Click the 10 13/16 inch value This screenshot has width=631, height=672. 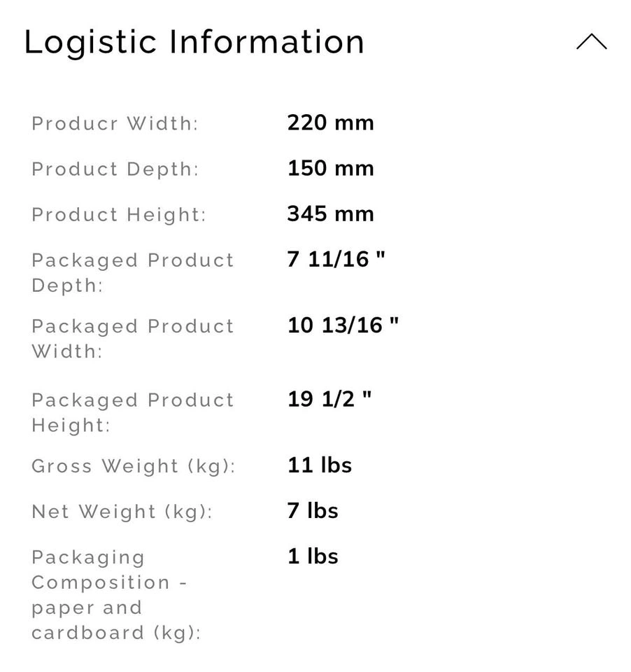point(343,325)
